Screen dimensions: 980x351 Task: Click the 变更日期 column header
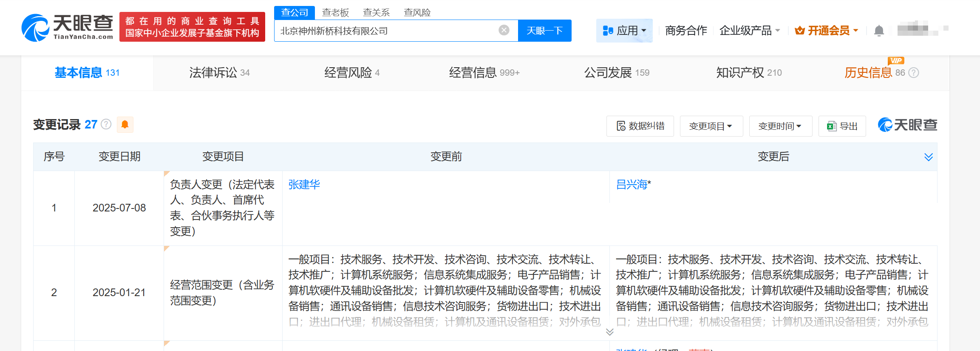pos(119,157)
